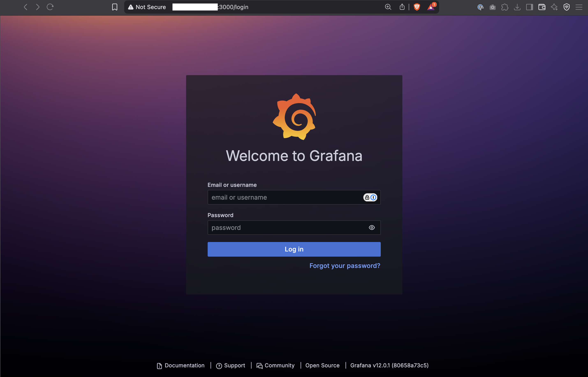This screenshot has height=377, width=588.
Task: Follow the Forgot your password link
Action: click(x=345, y=266)
